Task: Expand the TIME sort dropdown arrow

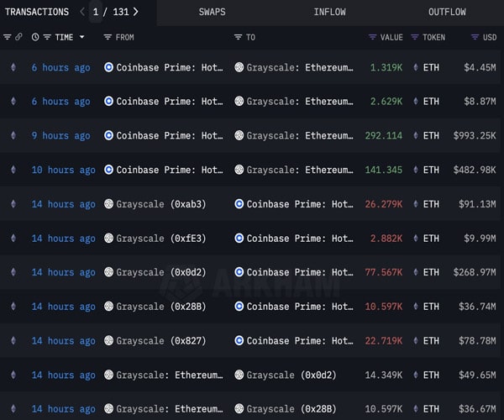Action: [82, 37]
